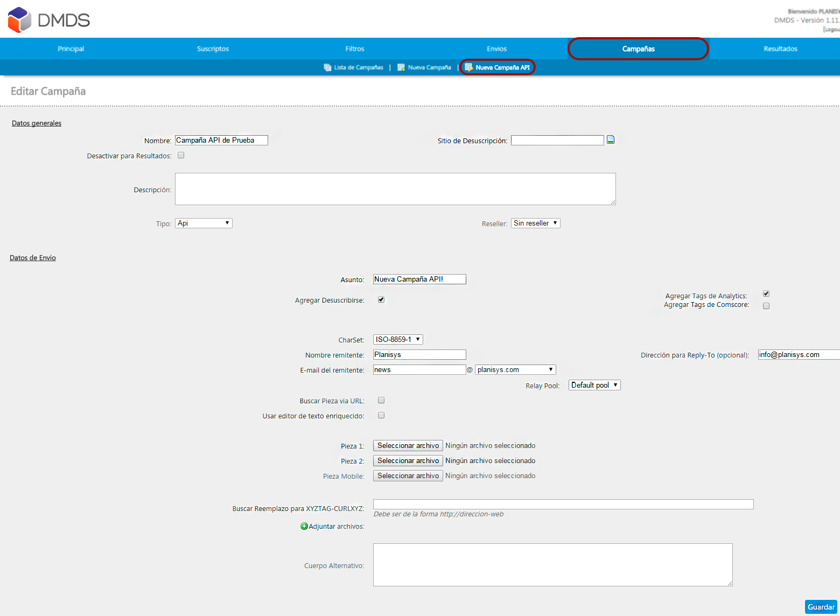Viewport: 840px width, 616px height.
Task: Open Reseller dropdown showing Sin reseller
Action: 536,223
